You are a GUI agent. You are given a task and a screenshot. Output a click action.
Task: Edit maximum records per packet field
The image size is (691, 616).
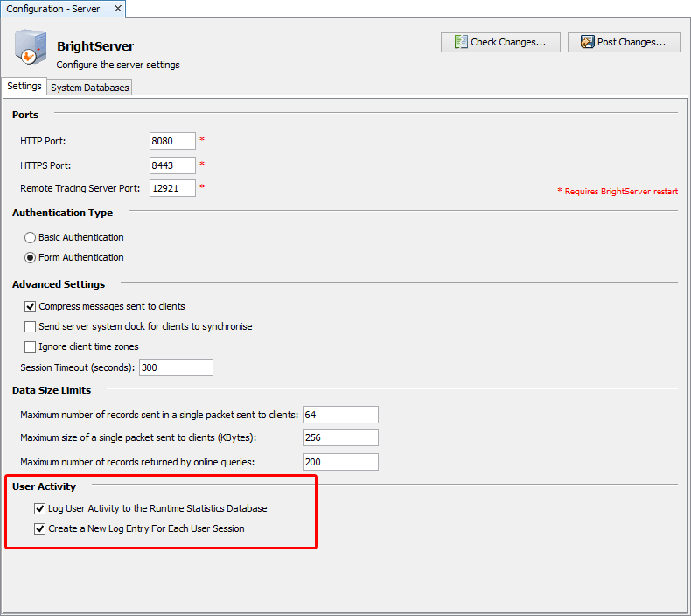point(340,415)
